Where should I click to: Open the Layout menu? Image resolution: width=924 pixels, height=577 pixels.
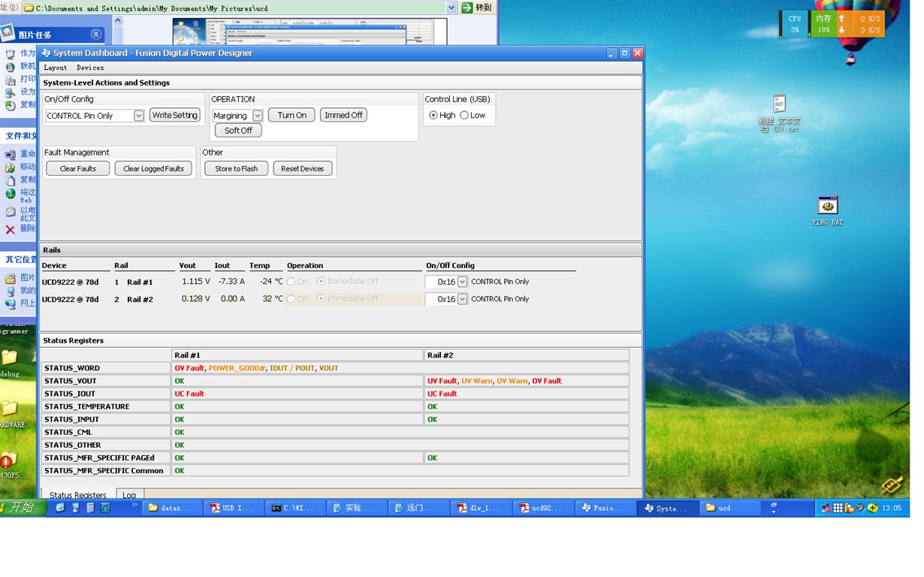[x=56, y=68]
